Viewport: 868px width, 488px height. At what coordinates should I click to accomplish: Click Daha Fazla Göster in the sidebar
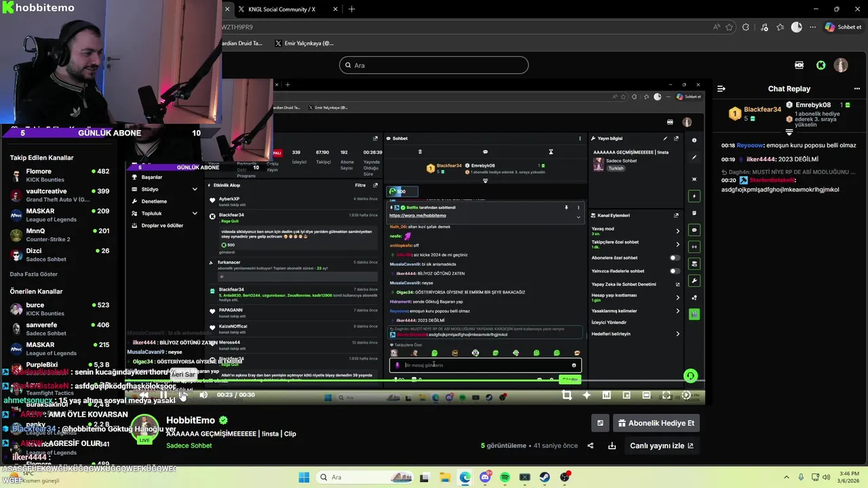(x=34, y=274)
